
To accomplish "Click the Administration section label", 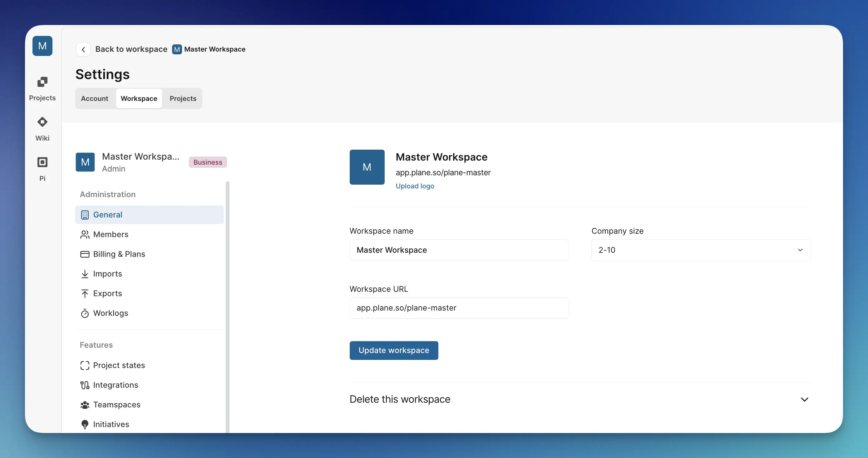I will (107, 195).
